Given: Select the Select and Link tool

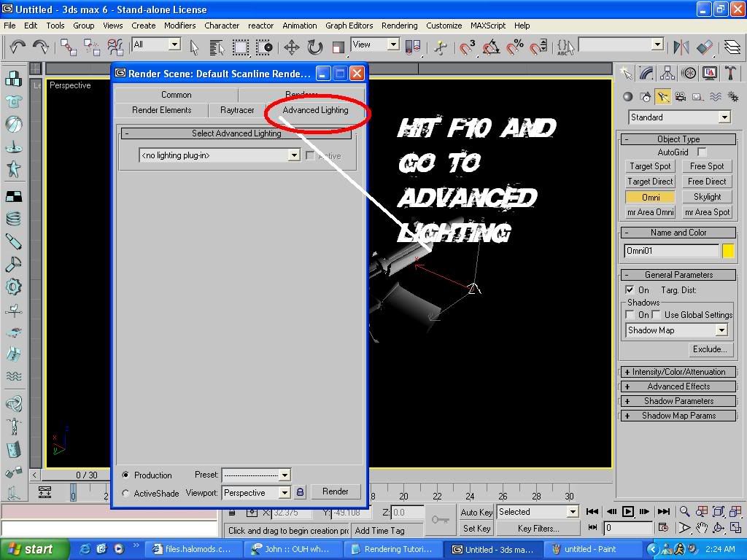Looking at the screenshot, I should (69, 47).
